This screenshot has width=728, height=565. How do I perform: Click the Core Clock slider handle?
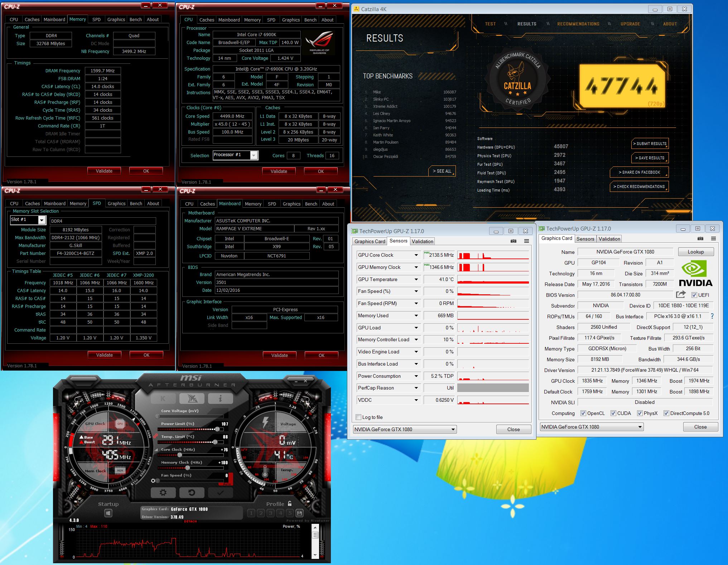coord(180,455)
